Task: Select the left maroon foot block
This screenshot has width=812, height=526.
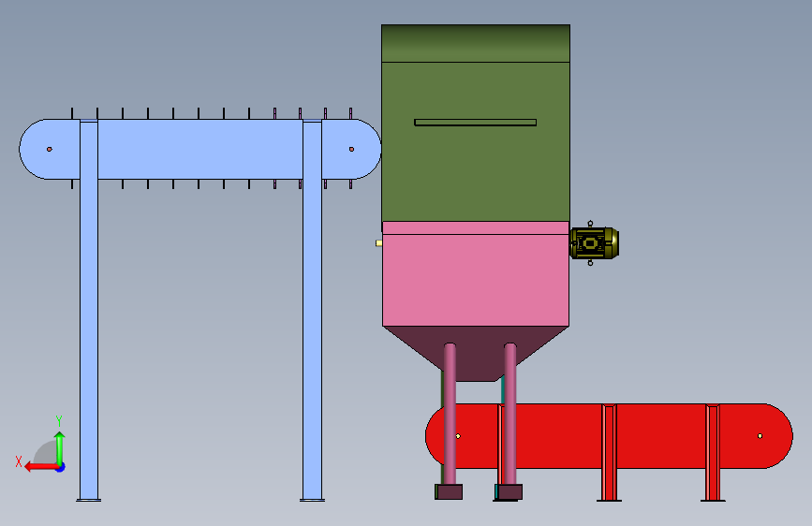Action: point(449,491)
